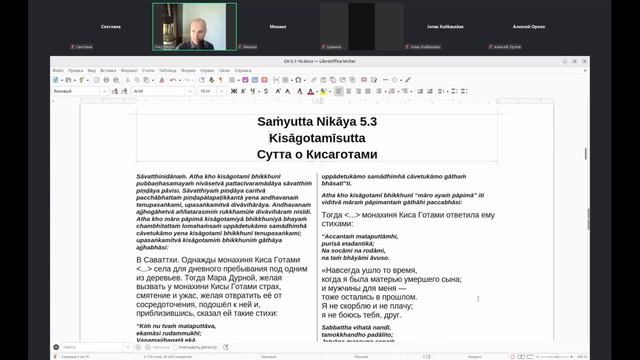The height and width of the screenshot is (360, 640).
Task: Toggle formatting marks pilcrow icon
Action: coord(221,80)
